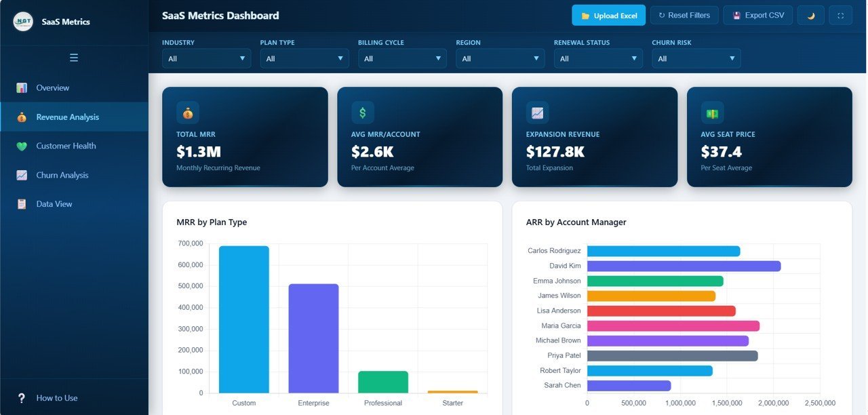Open the Data View page
868x415 pixels.
[x=56, y=203]
